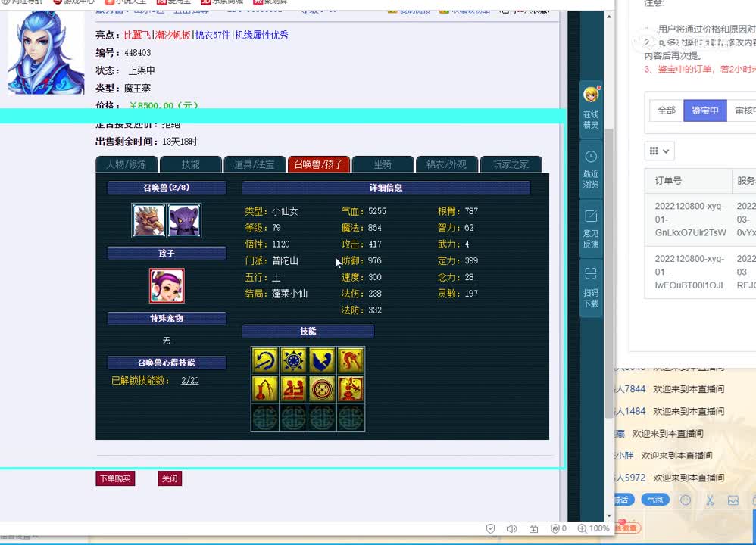The height and width of the screenshot is (545, 756).
Task: Click chat message from user 人7844
Action: pos(670,389)
